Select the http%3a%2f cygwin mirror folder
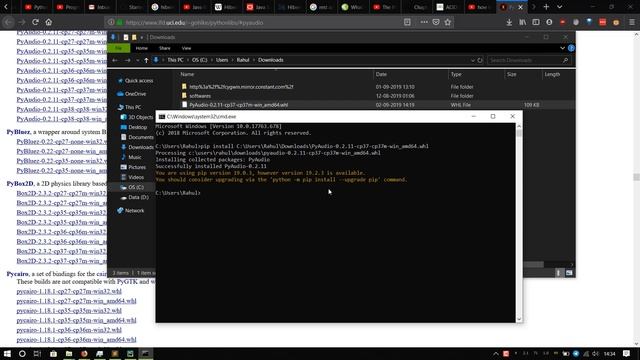This screenshot has height=360, width=640. (241, 87)
